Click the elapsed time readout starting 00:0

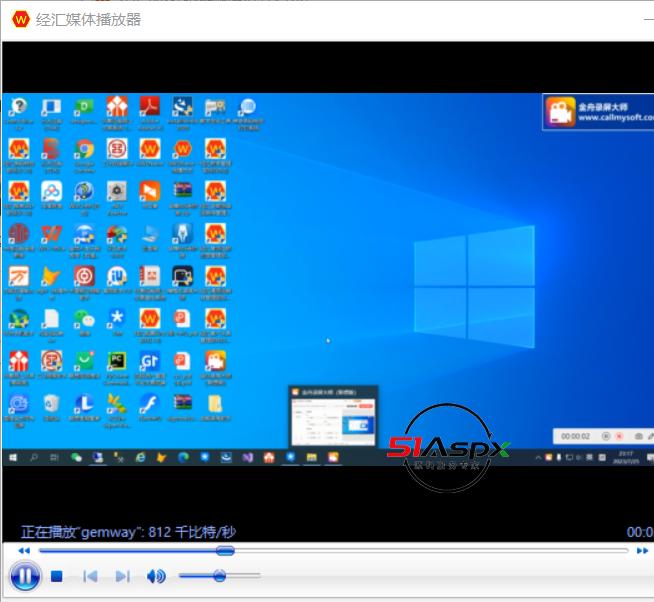point(640,532)
